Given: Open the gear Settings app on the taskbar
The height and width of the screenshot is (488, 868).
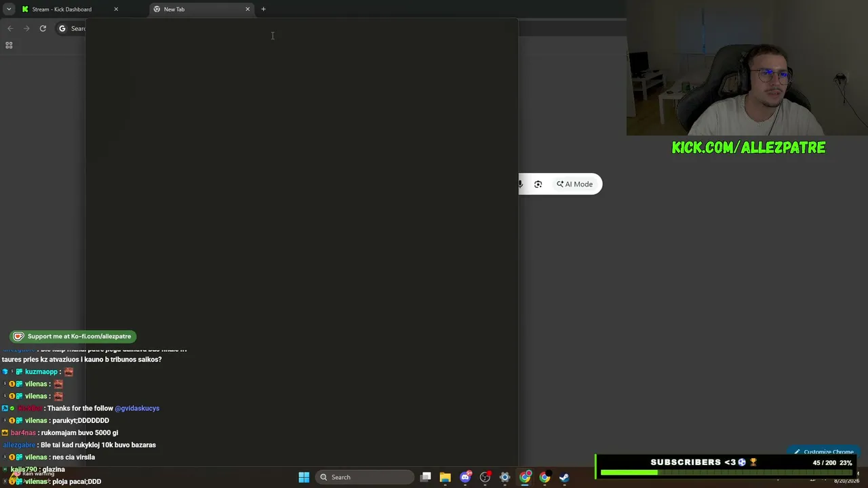Looking at the screenshot, I should [505, 477].
